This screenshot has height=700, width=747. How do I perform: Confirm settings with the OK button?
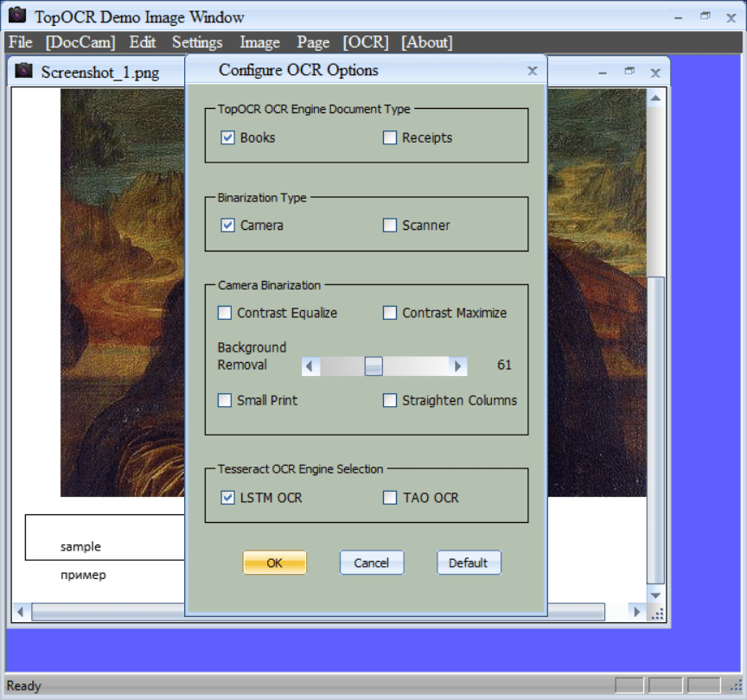pyautogui.click(x=274, y=563)
